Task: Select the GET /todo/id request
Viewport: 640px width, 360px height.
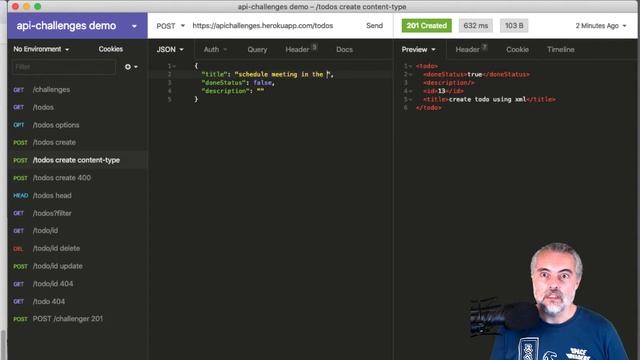Action: coord(78,231)
